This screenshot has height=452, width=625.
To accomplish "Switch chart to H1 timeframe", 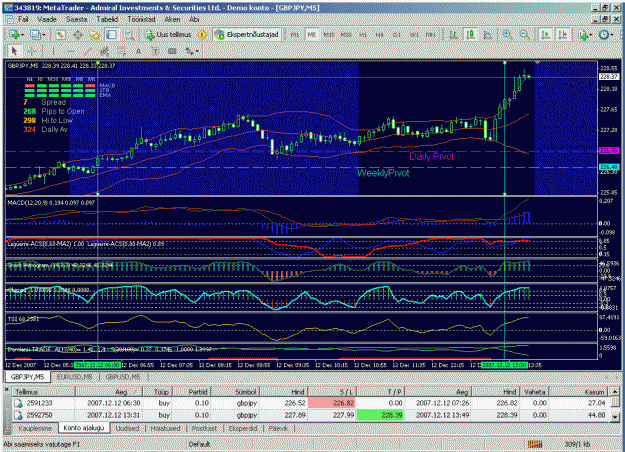I will pyautogui.click(x=363, y=35).
